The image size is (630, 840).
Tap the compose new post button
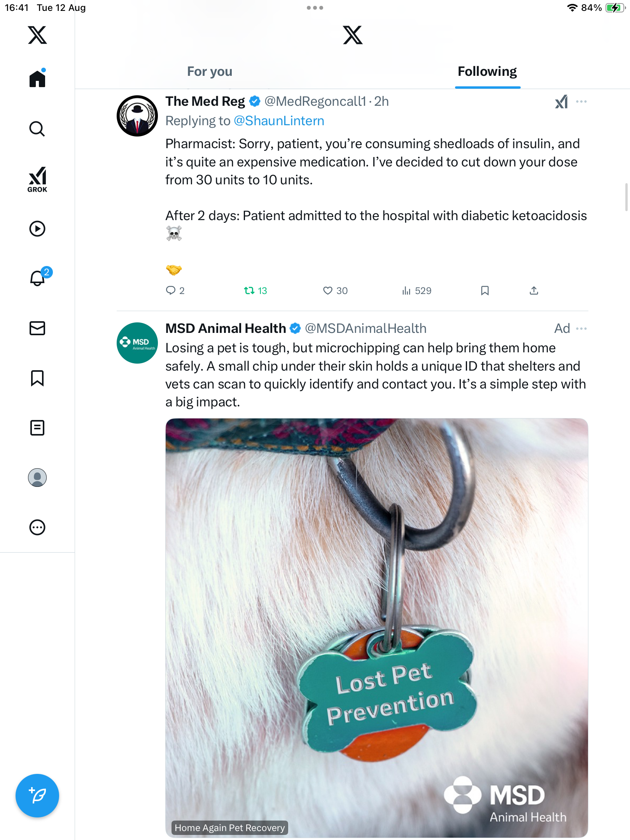click(37, 796)
